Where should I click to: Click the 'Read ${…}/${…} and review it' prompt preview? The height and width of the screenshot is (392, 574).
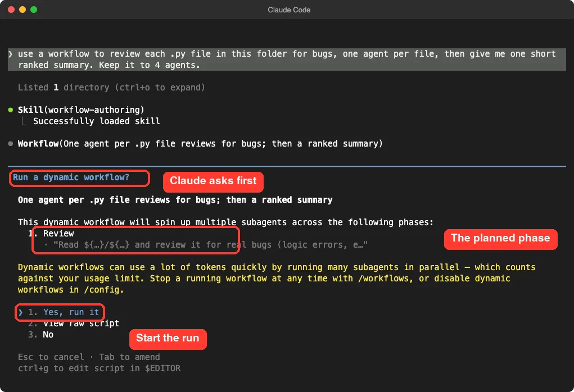pyautogui.click(x=210, y=245)
